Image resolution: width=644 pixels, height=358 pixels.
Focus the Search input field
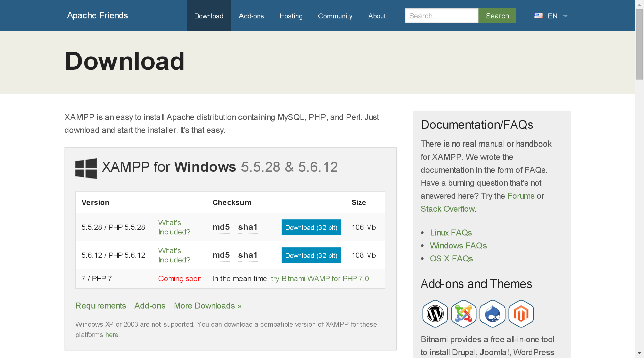[x=441, y=16]
